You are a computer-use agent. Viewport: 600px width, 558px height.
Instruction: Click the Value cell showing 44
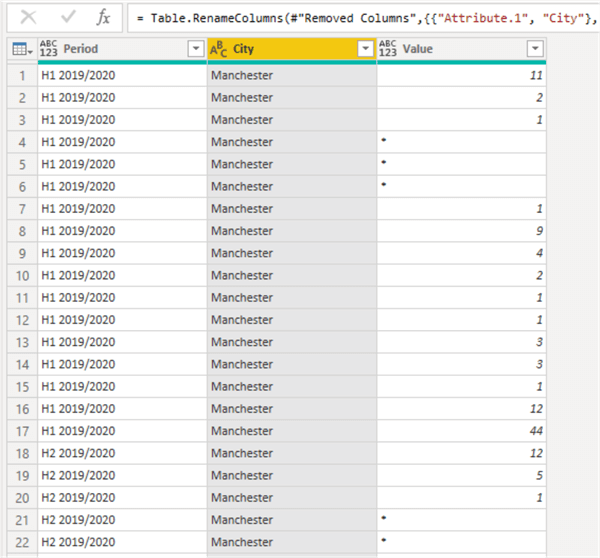coord(461,431)
